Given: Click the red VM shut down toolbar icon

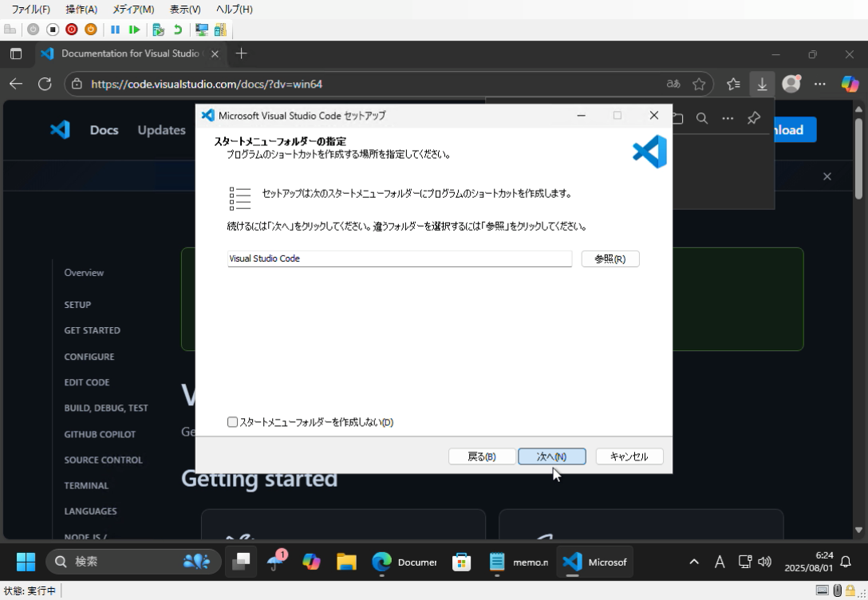Looking at the screenshot, I should pyautogui.click(x=72, y=30).
